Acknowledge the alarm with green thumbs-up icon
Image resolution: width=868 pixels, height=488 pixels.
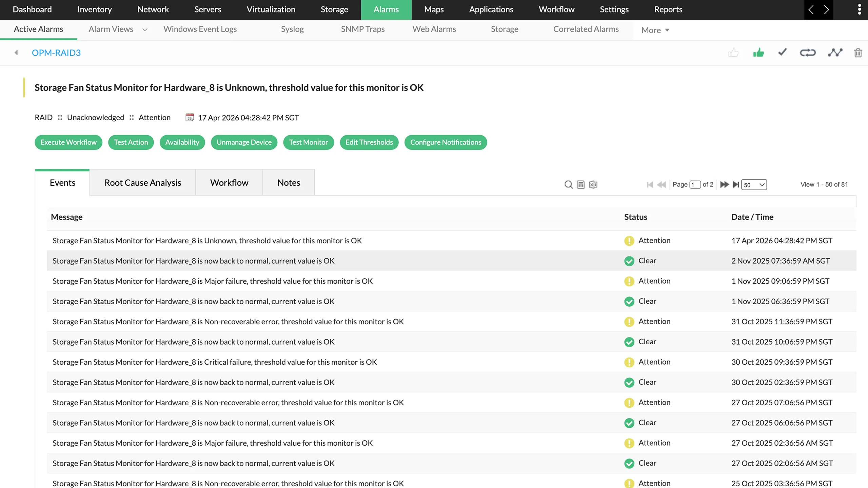pyautogui.click(x=758, y=53)
